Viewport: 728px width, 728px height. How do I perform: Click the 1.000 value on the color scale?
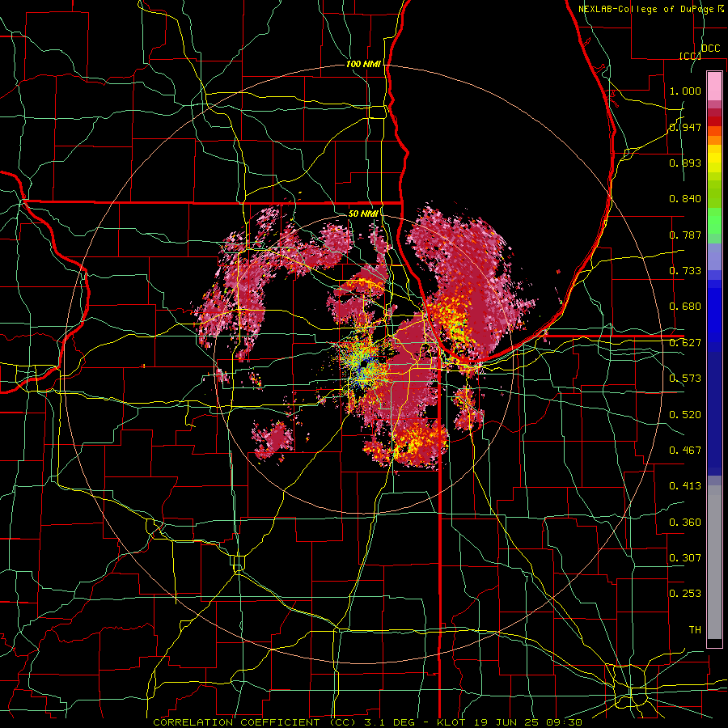tap(685, 91)
